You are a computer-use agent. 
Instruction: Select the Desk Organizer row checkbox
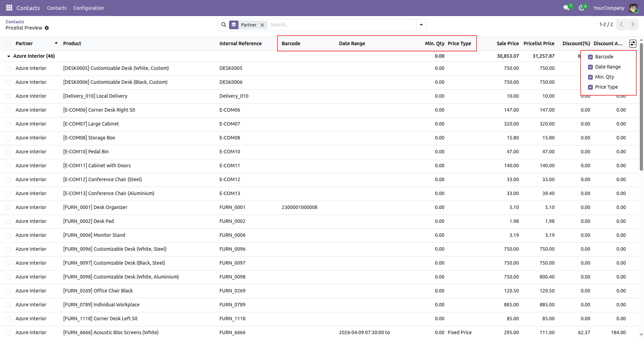pos(8,208)
